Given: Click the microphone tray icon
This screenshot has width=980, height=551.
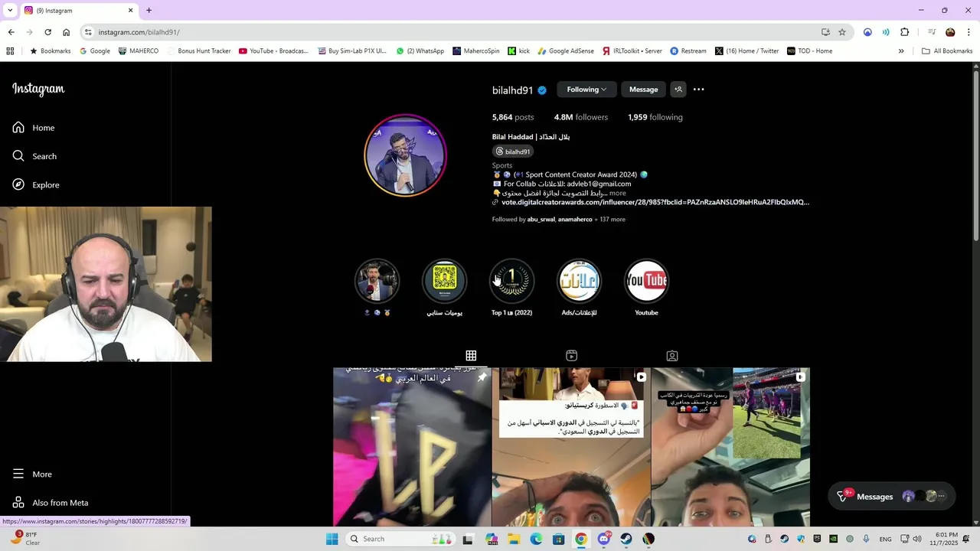Looking at the screenshot, I should [x=866, y=539].
